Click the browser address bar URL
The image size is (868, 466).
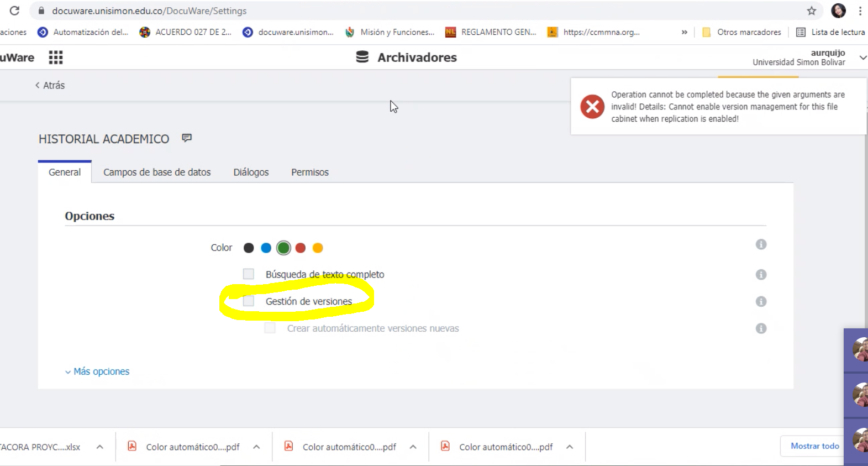pyautogui.click(x=149, y=11)
